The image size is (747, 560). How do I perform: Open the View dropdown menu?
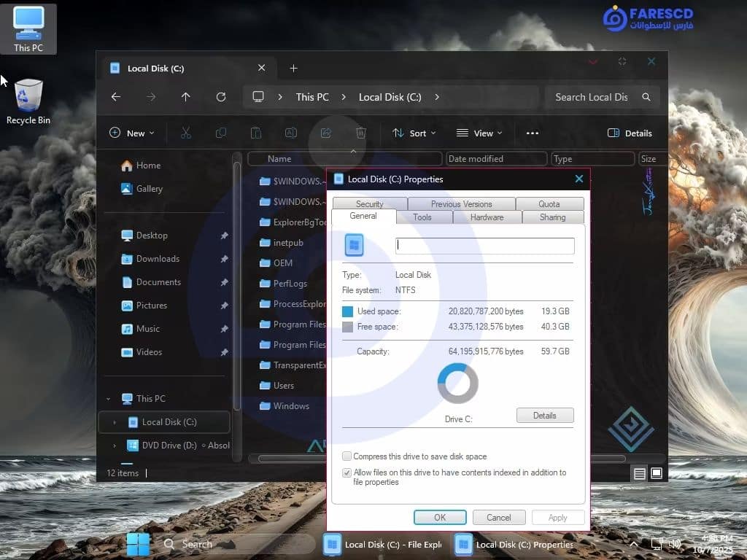coord(479,133)
